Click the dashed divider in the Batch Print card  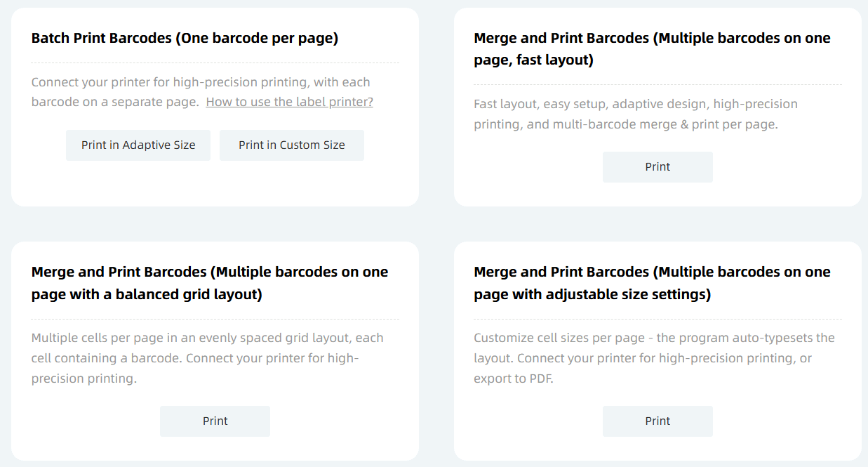point(215,63)
